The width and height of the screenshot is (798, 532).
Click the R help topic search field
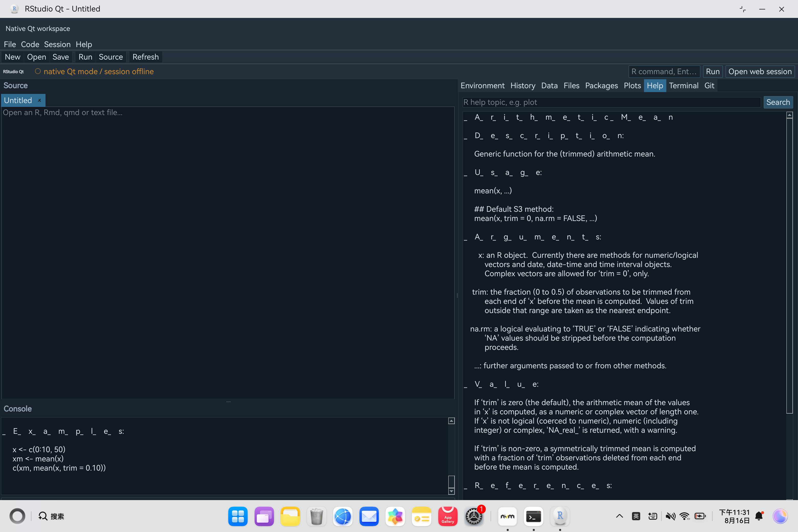(611, 102)
